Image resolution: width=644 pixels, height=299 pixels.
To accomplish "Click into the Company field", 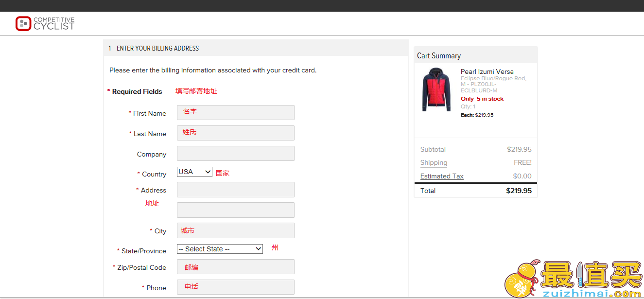I will [x=236, y=153].
